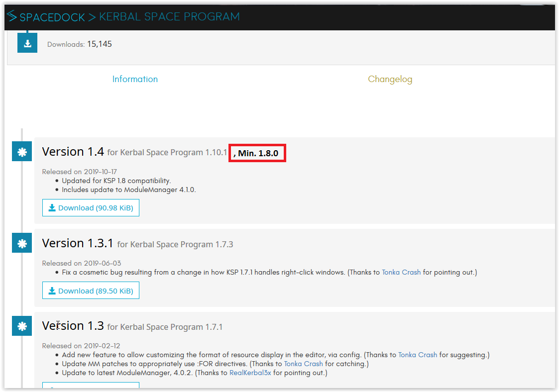The height and width of the screenshot is (392, 559).
Task: Switch to the Information tab
Action: (x=135, y=79)
